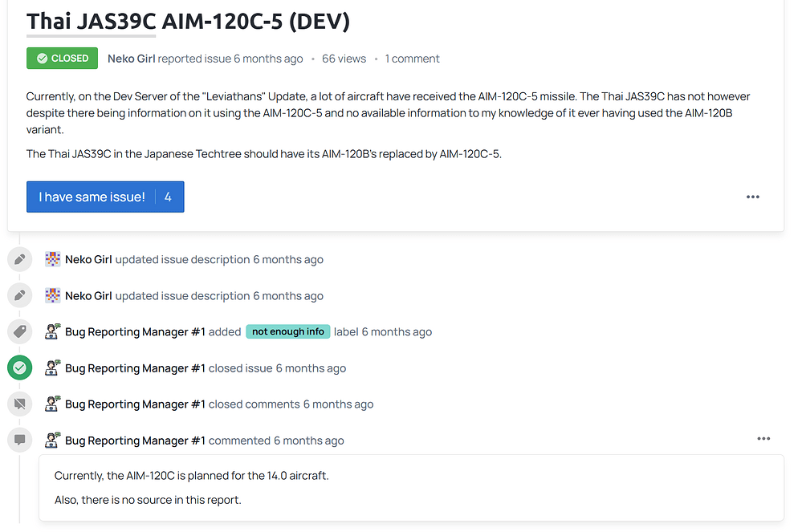Click Bug Reporting Manager avatar beside comment
The image size is (802, 532).
tap(53, 440)
